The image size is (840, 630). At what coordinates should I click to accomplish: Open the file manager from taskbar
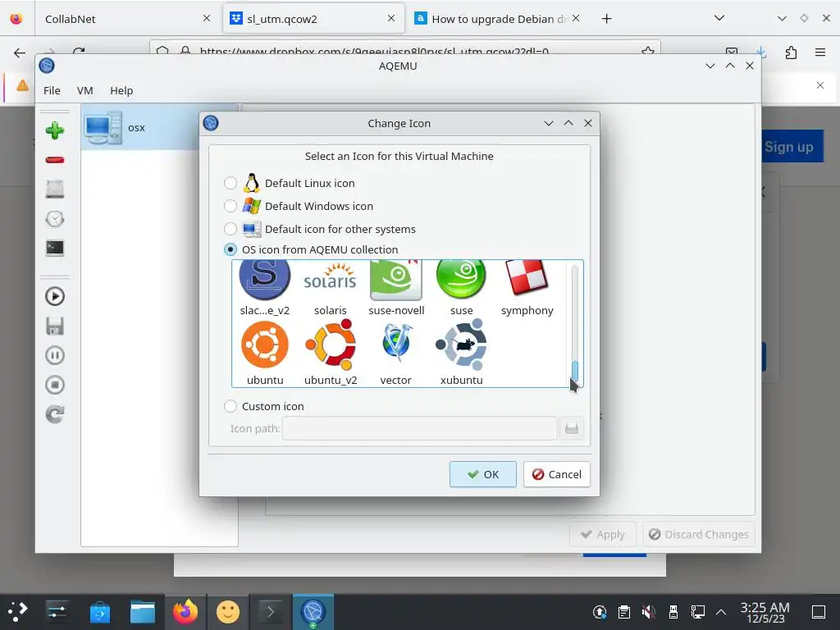[143, 611]
